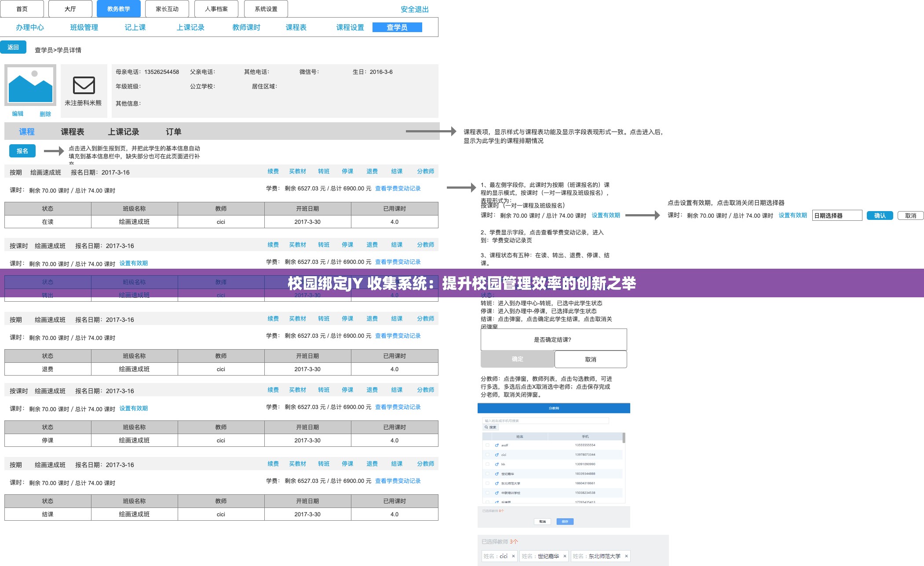Click the gender icon beside 东北师范大学 in list
Screen dimensions: 924x566
point(497,483)
